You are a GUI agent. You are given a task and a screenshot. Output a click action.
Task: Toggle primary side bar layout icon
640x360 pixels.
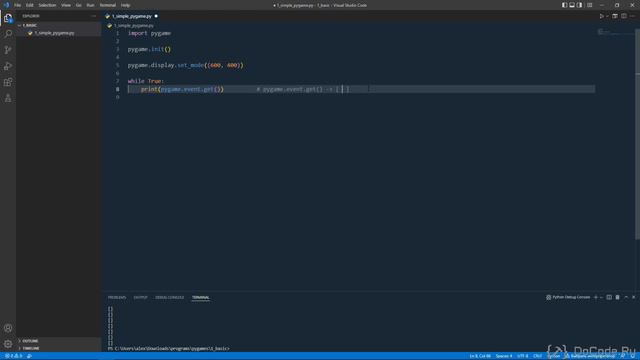(x=564, y=5)
